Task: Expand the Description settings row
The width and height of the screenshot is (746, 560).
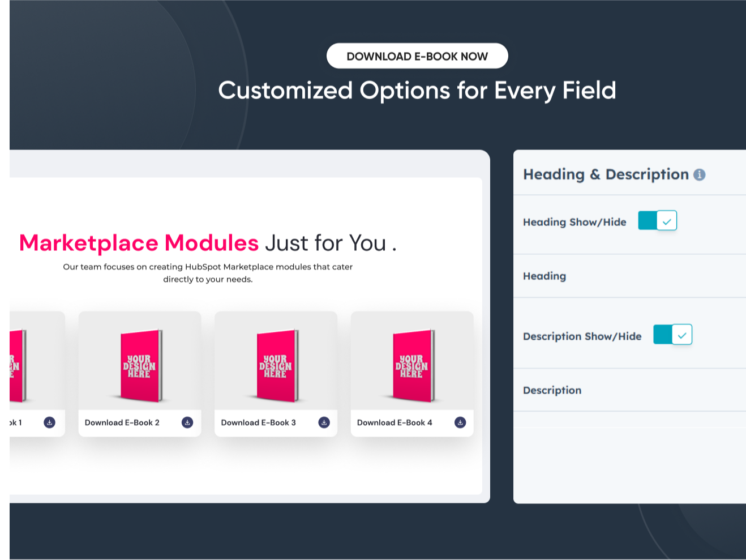Action: click(x=552, y=390)
